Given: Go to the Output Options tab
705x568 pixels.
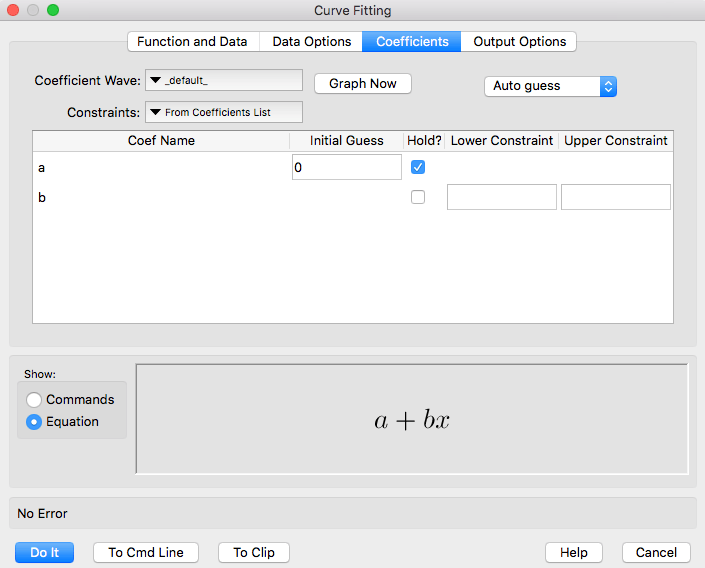Looking at the screenshot, I should pyautogui.click(x=519, y=42).
